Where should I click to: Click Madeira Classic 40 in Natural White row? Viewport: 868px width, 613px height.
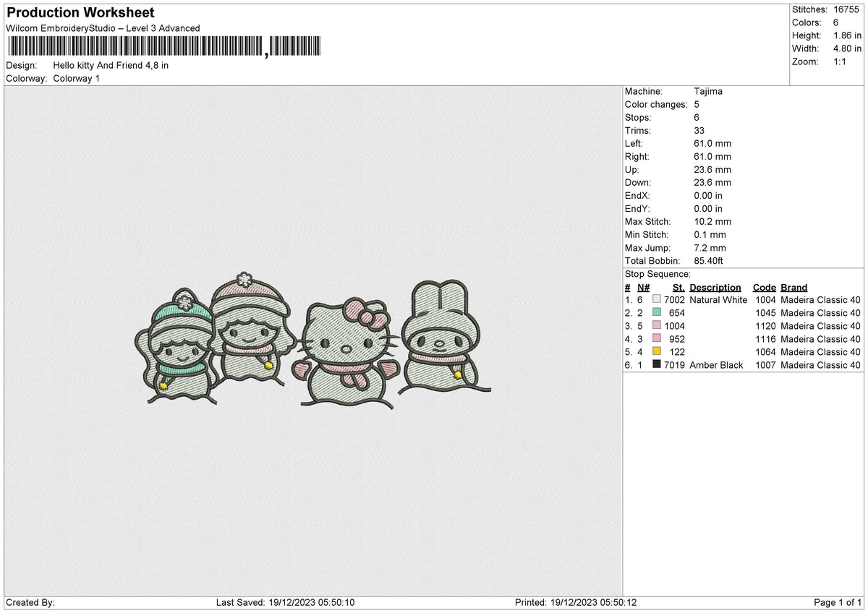[821, 300]
